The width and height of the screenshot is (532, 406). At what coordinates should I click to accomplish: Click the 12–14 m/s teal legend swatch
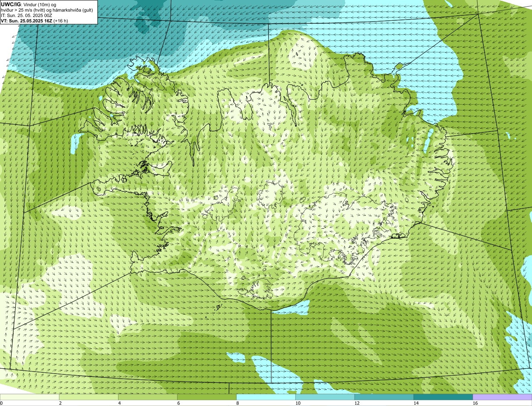click(384, 397)
